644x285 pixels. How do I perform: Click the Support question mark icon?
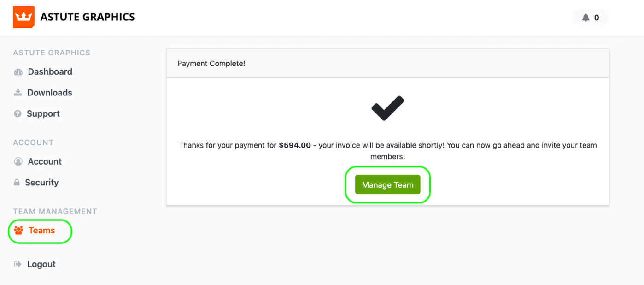[18, 114]
